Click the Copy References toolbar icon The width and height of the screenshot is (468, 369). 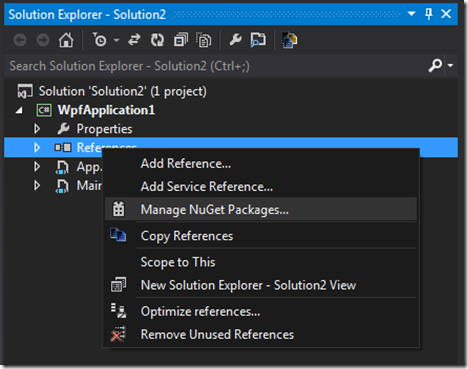(289, 40)
